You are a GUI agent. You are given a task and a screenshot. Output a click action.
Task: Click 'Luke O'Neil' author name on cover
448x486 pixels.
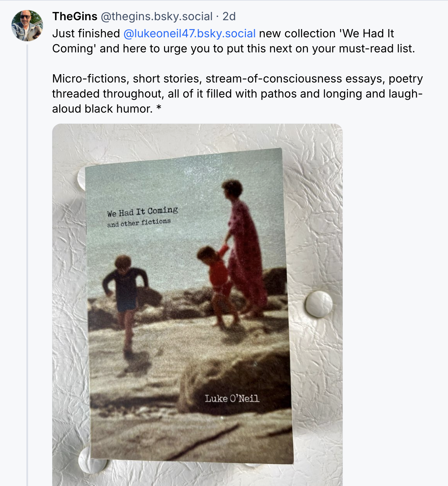pos(232,398)
